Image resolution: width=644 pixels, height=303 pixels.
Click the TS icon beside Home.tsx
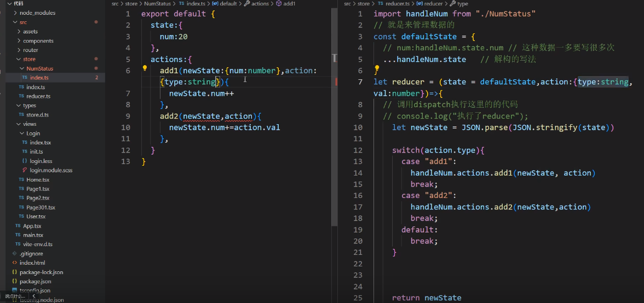(x=22, y=179)
